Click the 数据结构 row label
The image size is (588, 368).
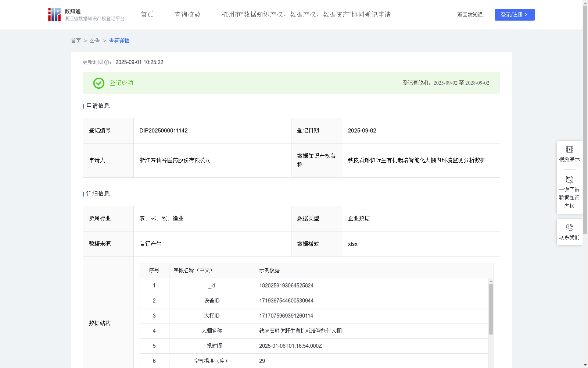(100, 323)
